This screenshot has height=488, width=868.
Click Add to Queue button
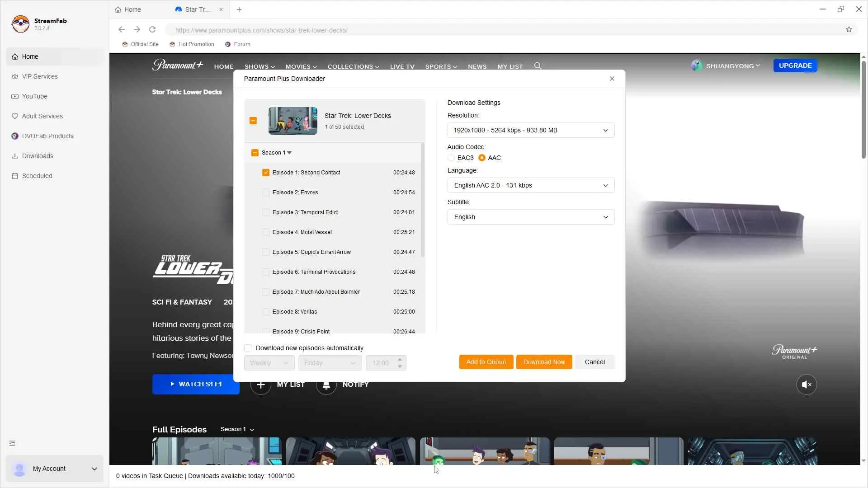(x=486, y=362)
